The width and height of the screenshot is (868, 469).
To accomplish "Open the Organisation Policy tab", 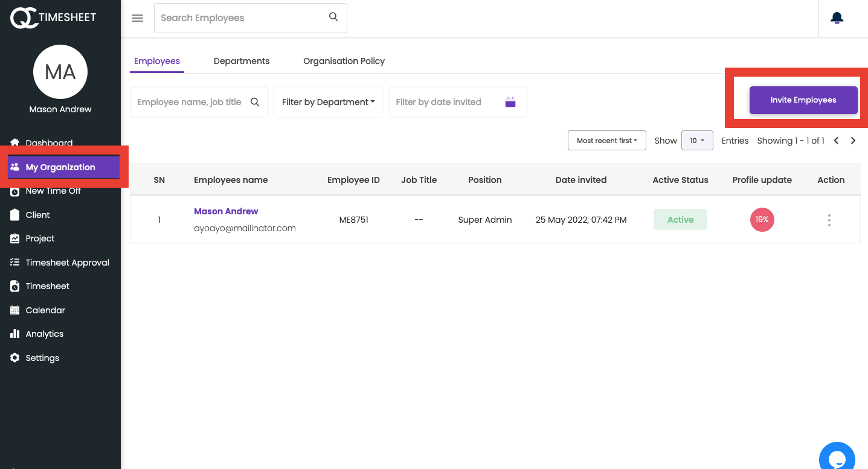I will [344, 60].
